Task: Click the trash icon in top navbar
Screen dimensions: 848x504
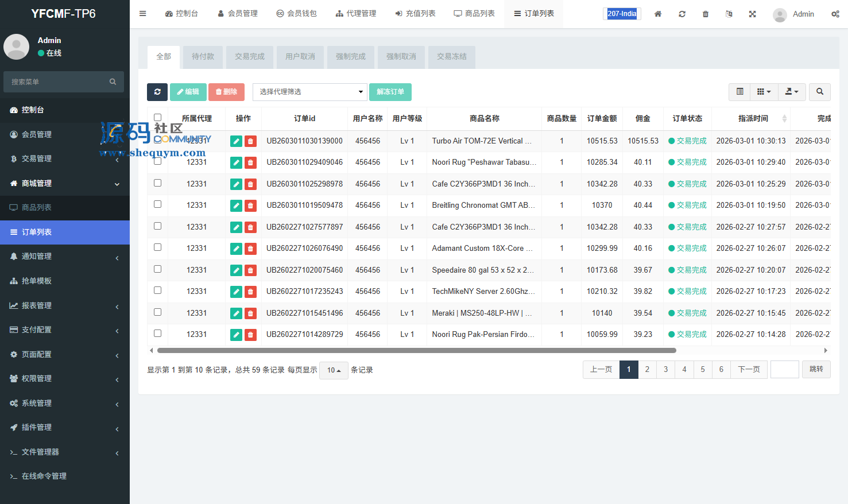Action: (x=706, y=14)
